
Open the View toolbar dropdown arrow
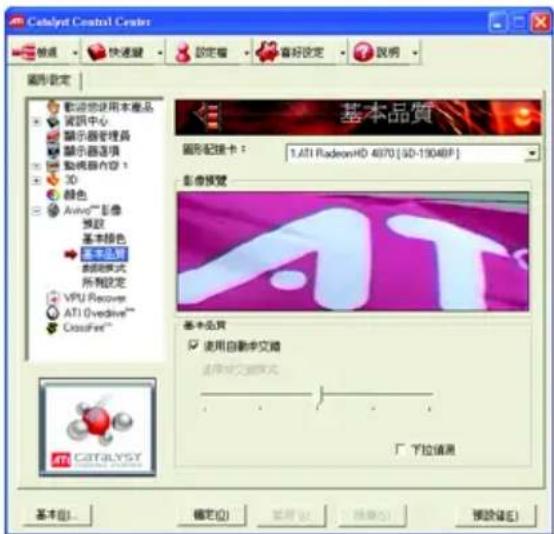(x=75, y=53)
